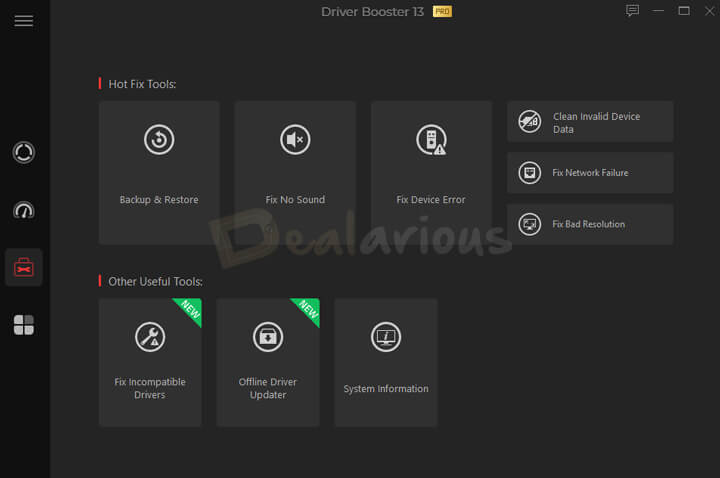Click the Driver Booster 13 title text

[x=372, y=11]
